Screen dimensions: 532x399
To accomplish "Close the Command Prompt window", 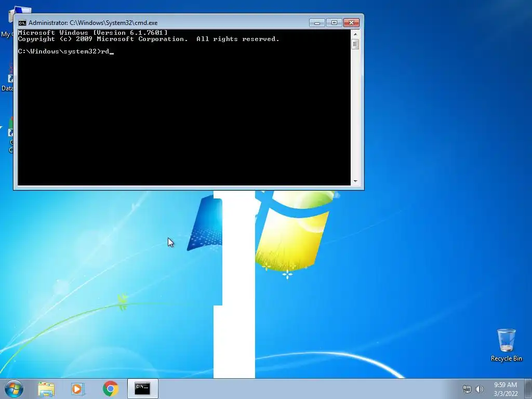I will (x=351, y=23).
